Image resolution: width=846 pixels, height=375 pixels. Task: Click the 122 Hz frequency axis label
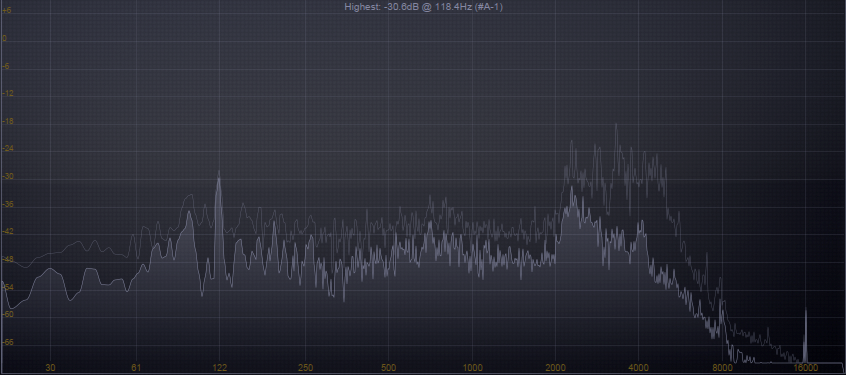click(x=220, y=368)
